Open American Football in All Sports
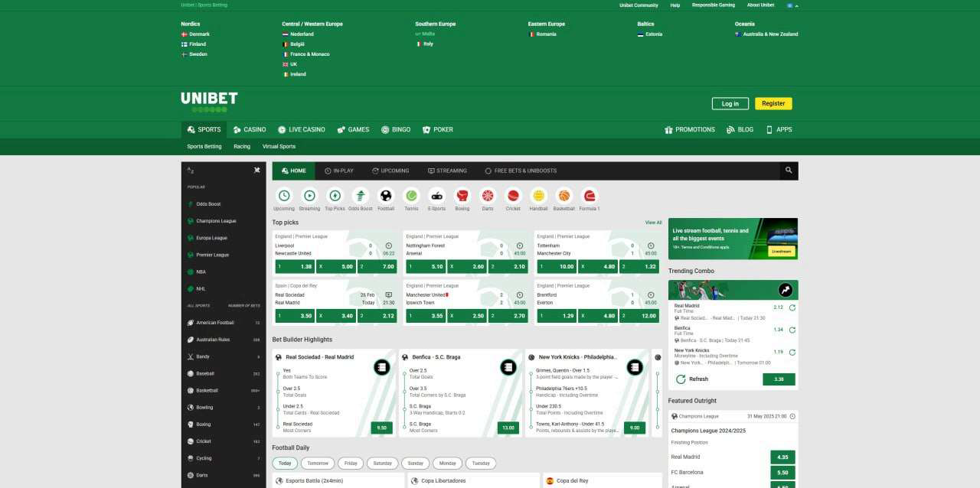 pos(224,323)
